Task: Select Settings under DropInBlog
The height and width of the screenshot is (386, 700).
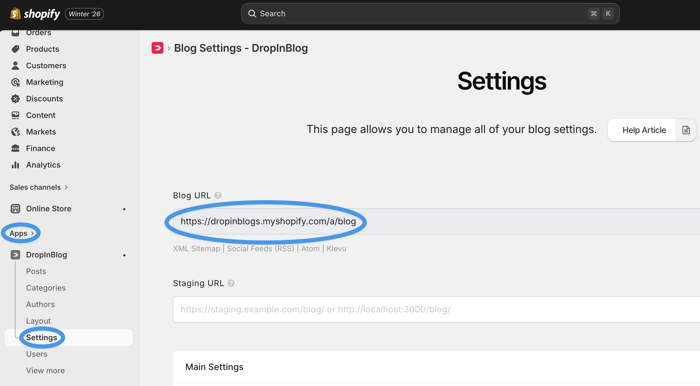Action: click(x=42, y=337)
